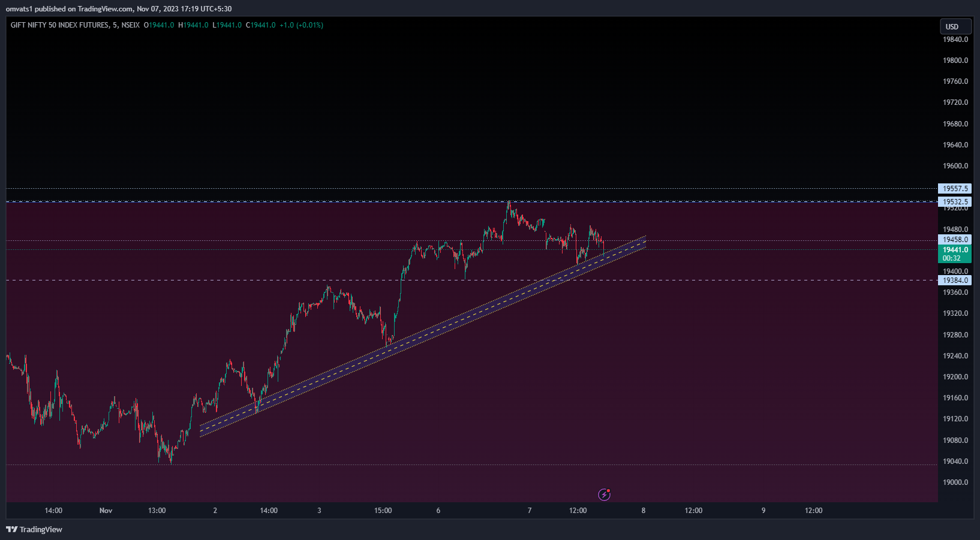Click the day 7 label on time axis
This screenshot has width=980, height=540.
530,511
